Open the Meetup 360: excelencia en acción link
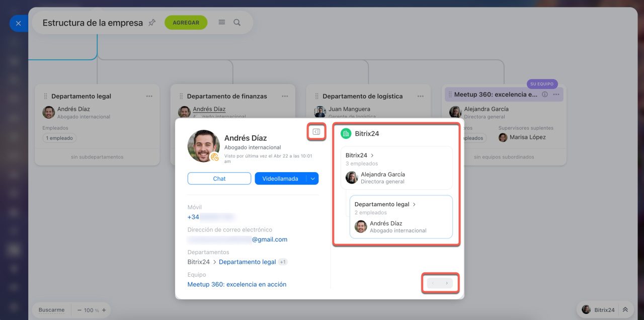This screenshot has height=320, width=644. [x=237, y=284]
